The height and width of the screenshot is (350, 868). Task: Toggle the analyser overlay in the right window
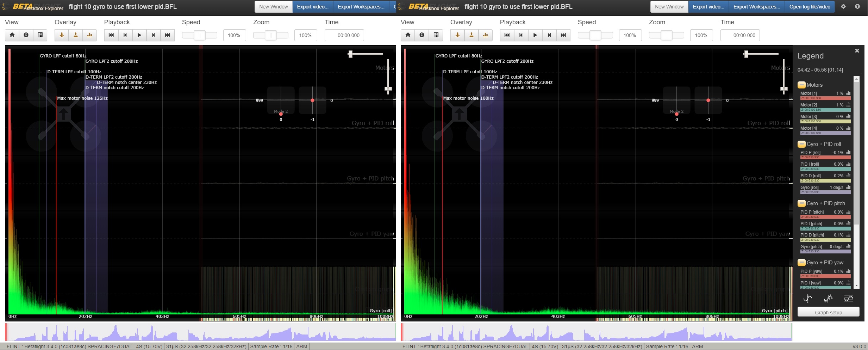point(486,35)
